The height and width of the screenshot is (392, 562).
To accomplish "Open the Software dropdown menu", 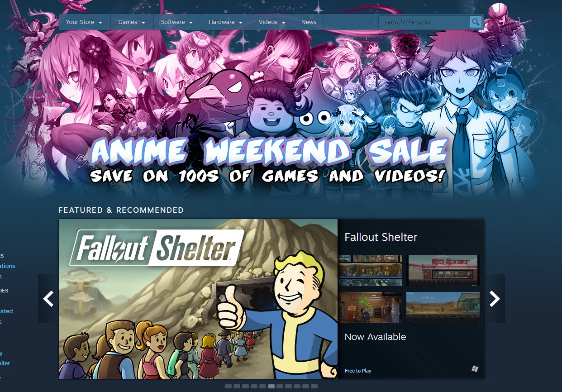I will [x=177, y=22].
